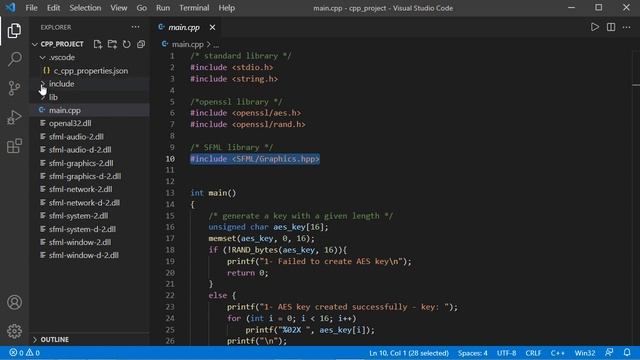This screenshot has height=360, width=640.
Task: Open notifications bell in status bar
Action: [627, 352]
